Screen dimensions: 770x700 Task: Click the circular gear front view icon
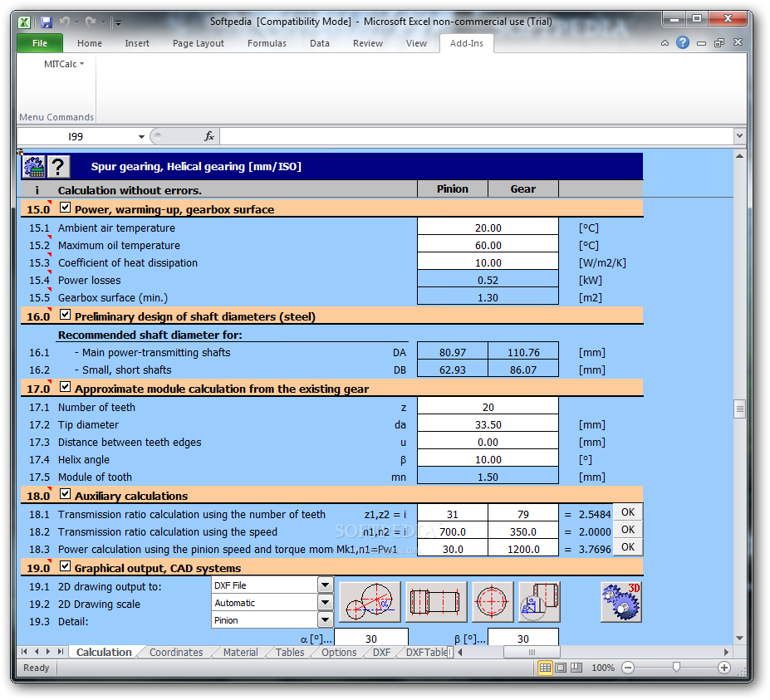493,602
